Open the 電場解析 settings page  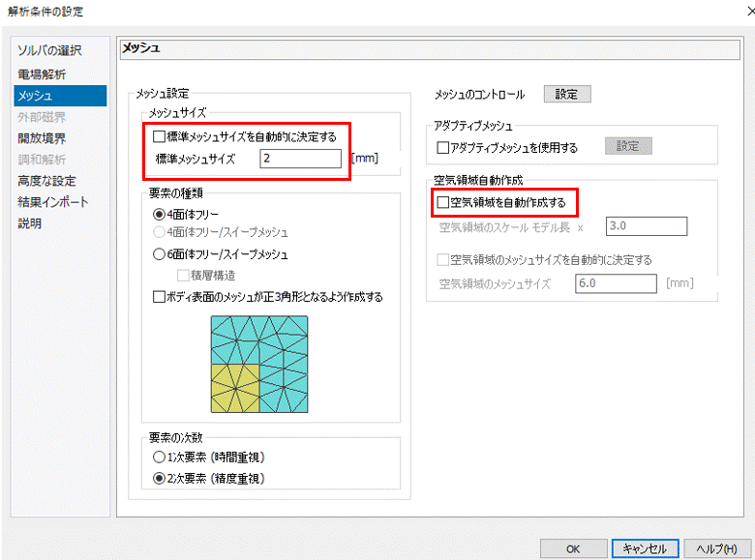click(x=42, y=74)
